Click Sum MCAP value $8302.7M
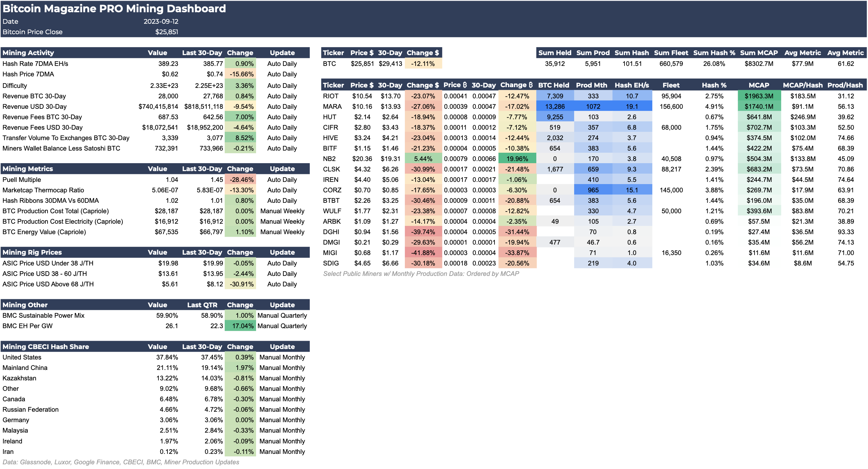 pyautogui.click(x=759, y=64)
